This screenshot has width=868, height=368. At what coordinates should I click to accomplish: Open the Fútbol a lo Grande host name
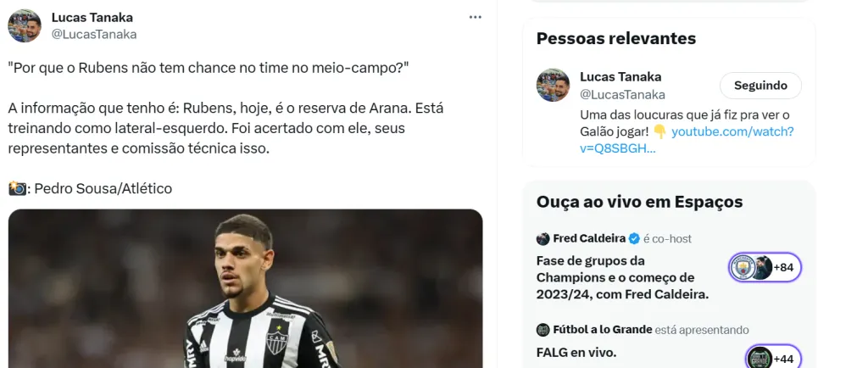pos(602,330)
